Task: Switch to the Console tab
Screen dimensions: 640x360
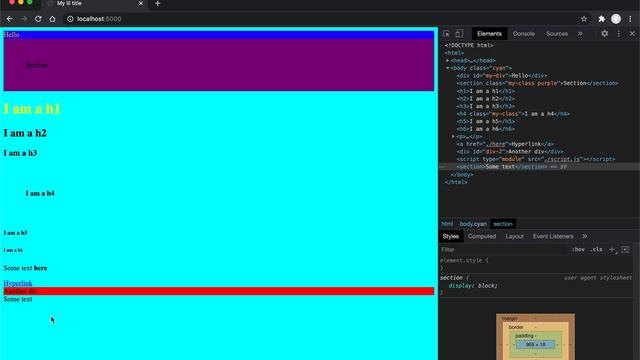Action: pos(524,34)
